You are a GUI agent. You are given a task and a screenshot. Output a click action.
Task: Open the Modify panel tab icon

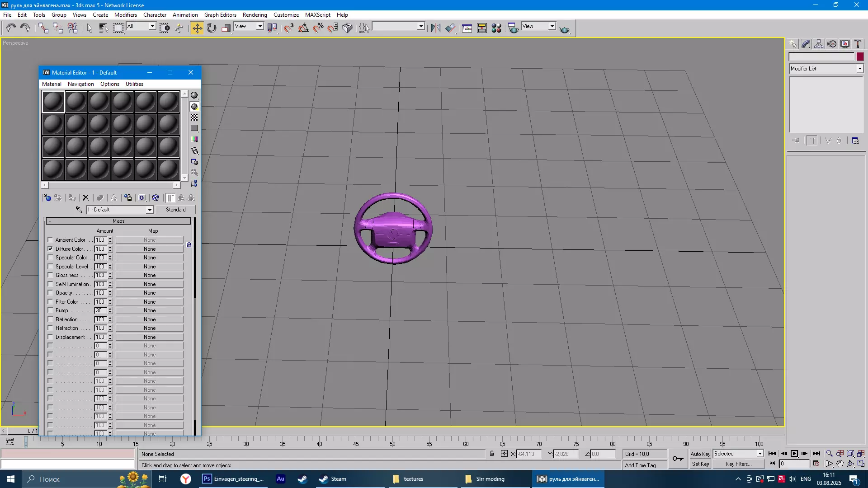point(806,44)
